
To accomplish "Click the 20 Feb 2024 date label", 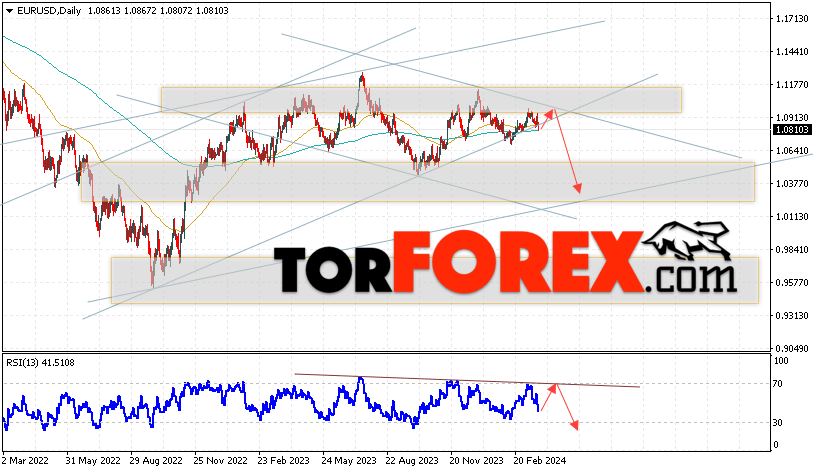I will point(540,461).
